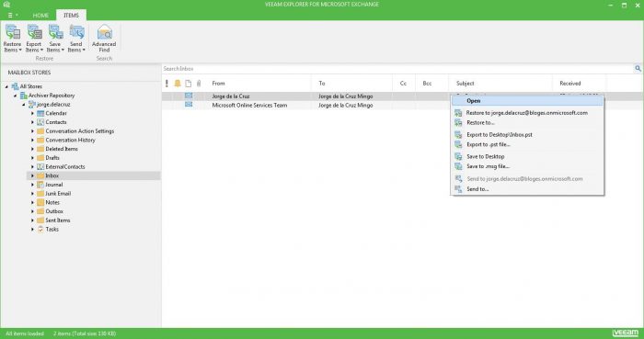
Task: Expand the Conversation History folder arrow
Action: click(32, 141)
